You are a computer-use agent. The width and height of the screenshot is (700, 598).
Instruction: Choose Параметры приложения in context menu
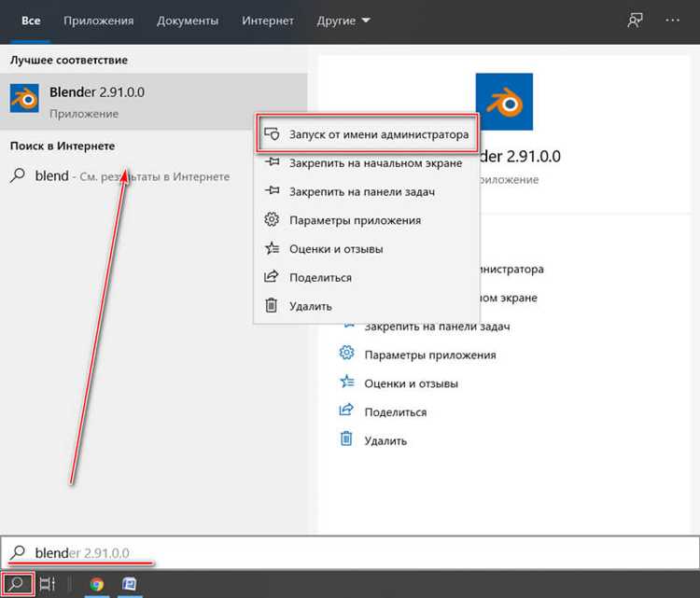tap(367, 220)
